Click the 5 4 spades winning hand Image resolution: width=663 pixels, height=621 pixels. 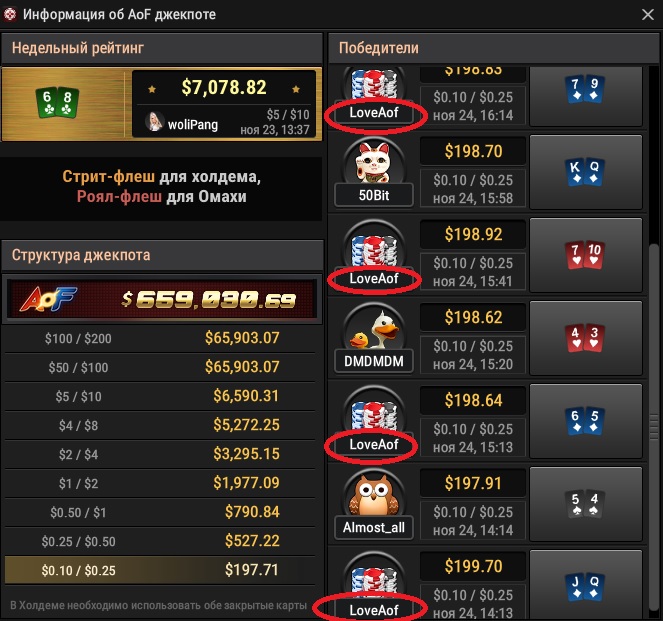586,504
